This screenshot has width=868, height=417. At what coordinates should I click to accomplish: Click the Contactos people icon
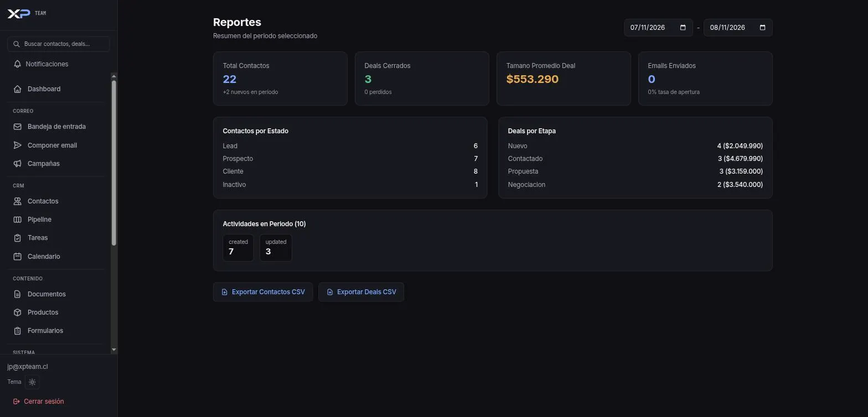click(x=18, y=201)
